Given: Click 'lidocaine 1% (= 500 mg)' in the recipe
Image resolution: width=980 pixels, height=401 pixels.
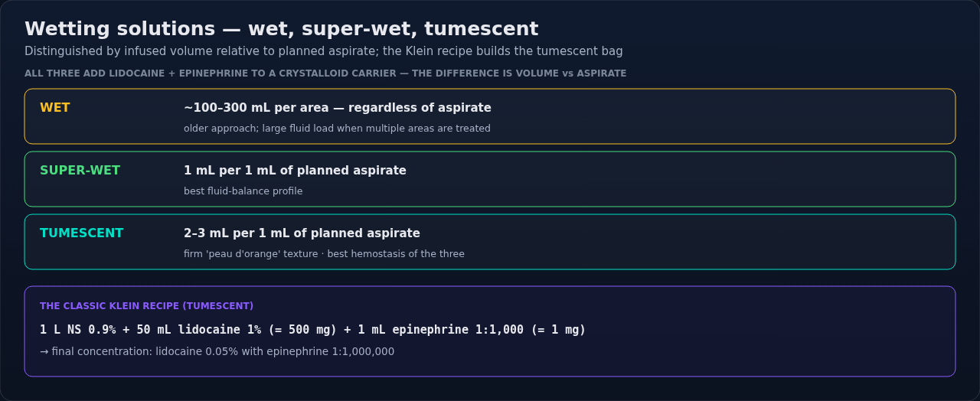Looking at the screenshot, I should pos(257,330).
